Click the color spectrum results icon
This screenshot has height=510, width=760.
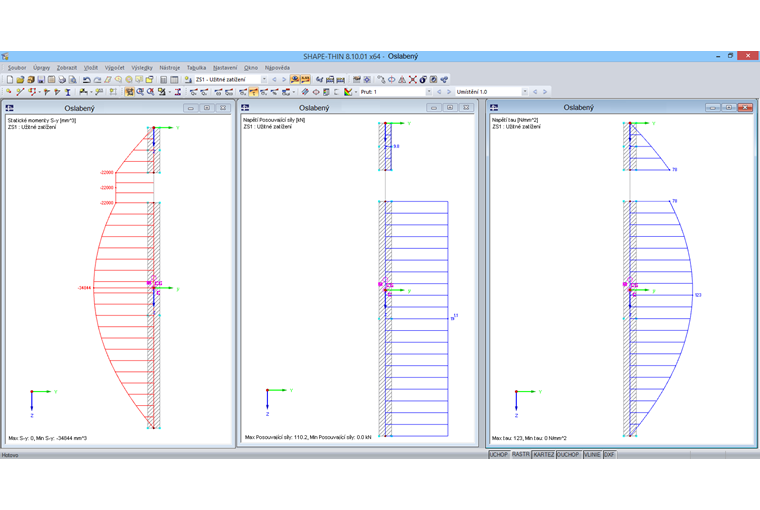348,92
